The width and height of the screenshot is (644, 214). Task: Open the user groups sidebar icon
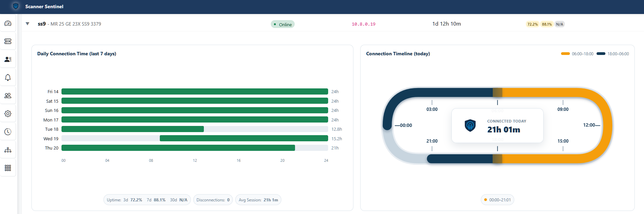8,96
